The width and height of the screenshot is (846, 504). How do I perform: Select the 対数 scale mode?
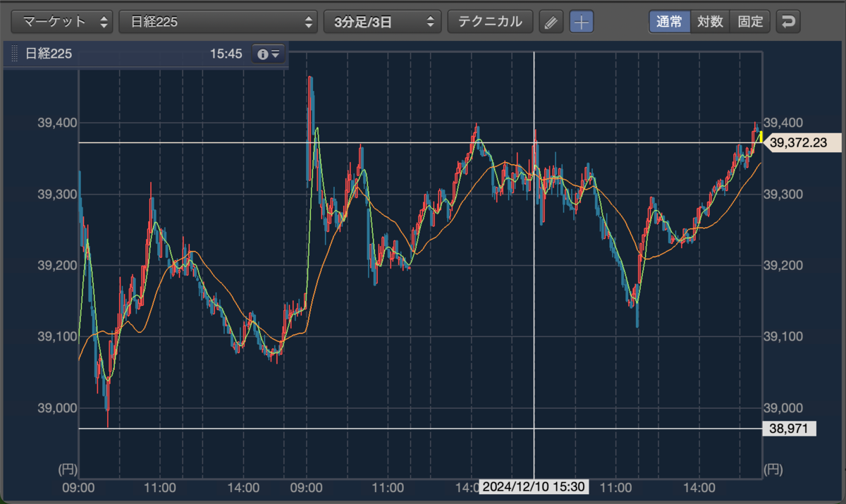tap(710, 21)
